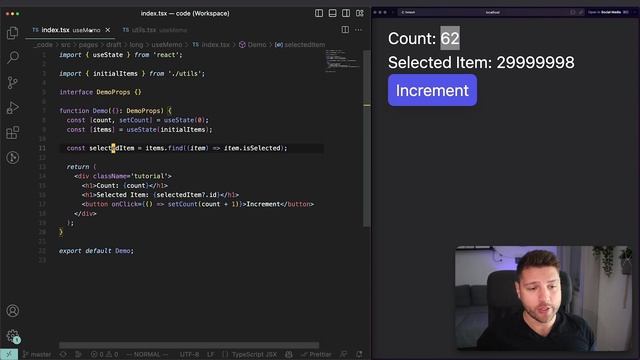640x360 pixels.
Task: Click the onClick handler on line 17
Action: pos(177,204)
